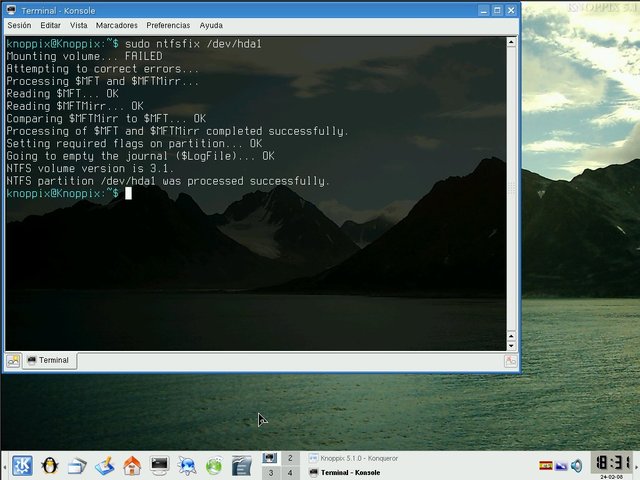Launch the OpenOffice icon in panel
This screenshot has height=480, width=640.
click(x=241, y=466)
